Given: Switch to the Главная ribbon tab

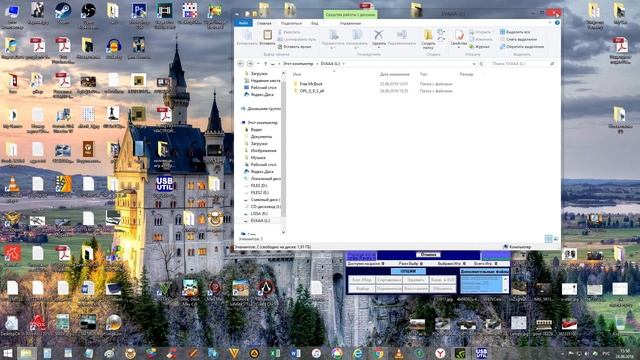Looking at the screenshot, I should pyautogui.click(x=264, y=23).
